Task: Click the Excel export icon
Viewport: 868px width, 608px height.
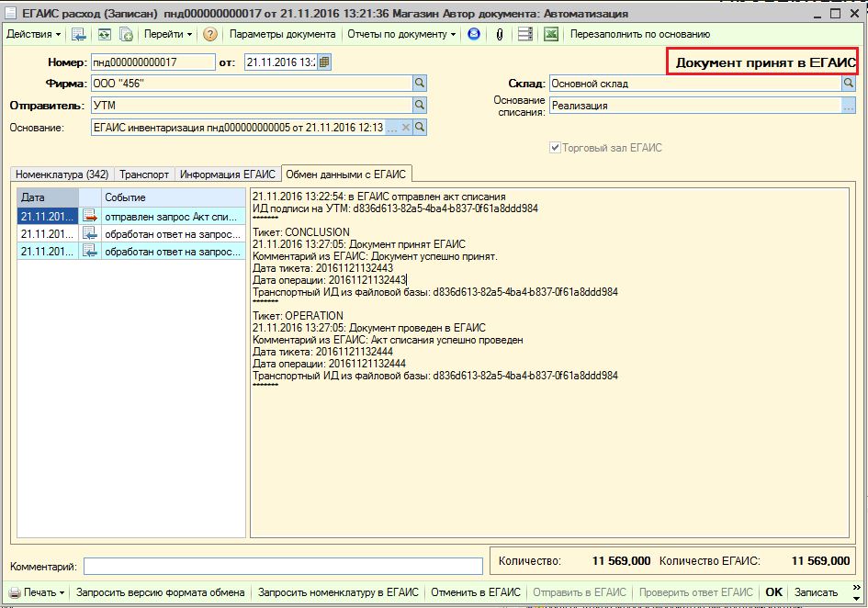Action: (x=550, y=34)
